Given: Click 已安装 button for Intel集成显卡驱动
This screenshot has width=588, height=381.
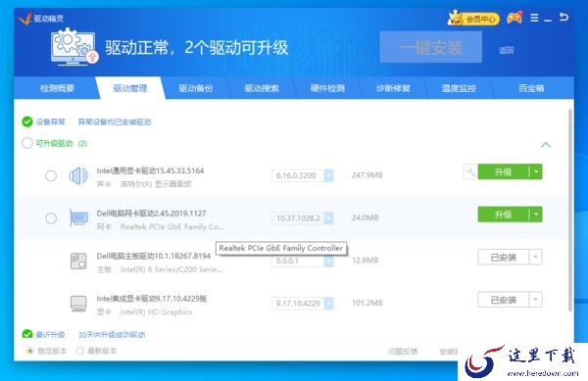Looking at the screenshot, I should point(504,300).
